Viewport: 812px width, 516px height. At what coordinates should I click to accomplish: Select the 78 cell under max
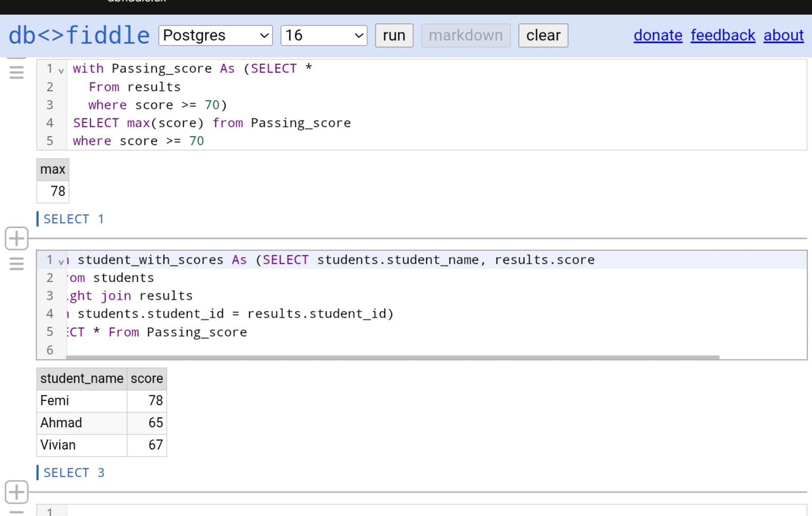53,191
